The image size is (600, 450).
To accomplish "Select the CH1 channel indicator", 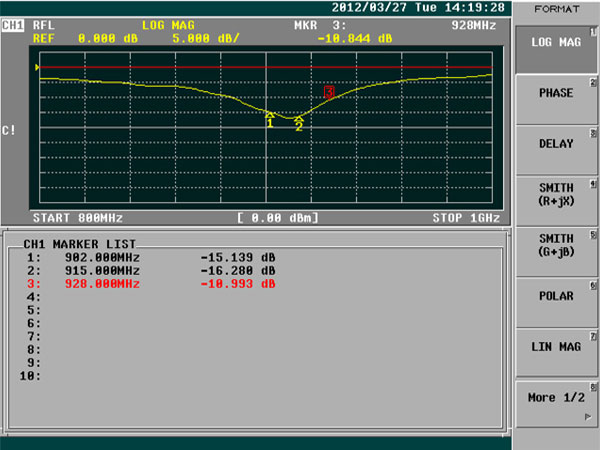I will 13,26.
